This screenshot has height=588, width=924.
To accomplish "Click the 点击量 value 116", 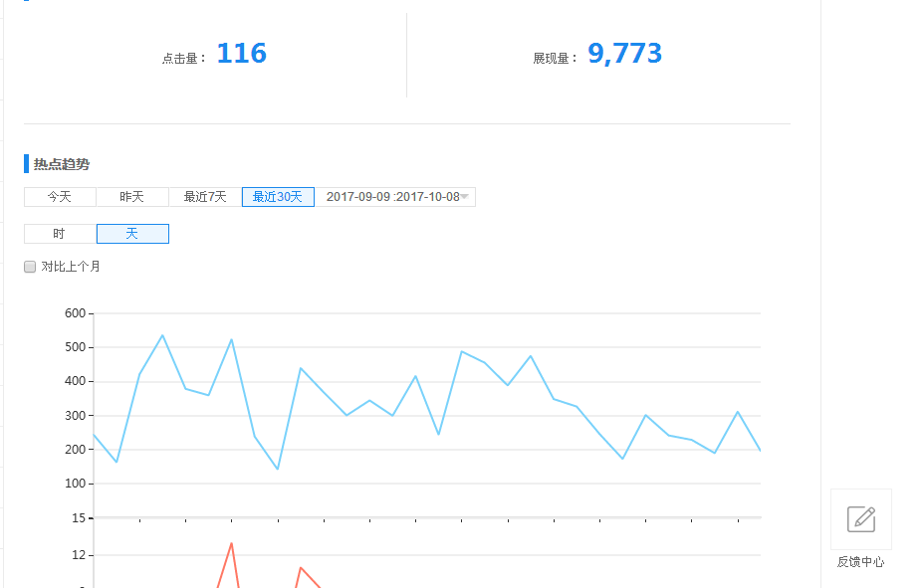I will coord(242,54).
